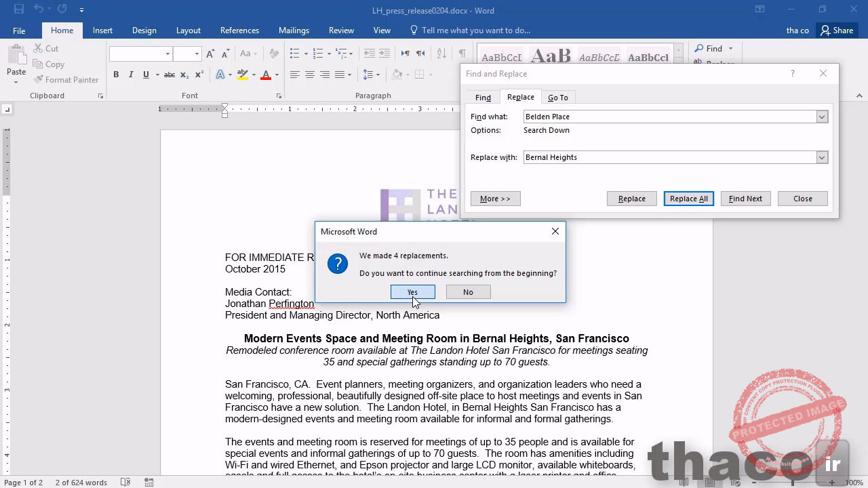Image resolution: width=868 pixels, height=488 pixels.
Task: Open the References ribbon tab
Action: point(239,30)
